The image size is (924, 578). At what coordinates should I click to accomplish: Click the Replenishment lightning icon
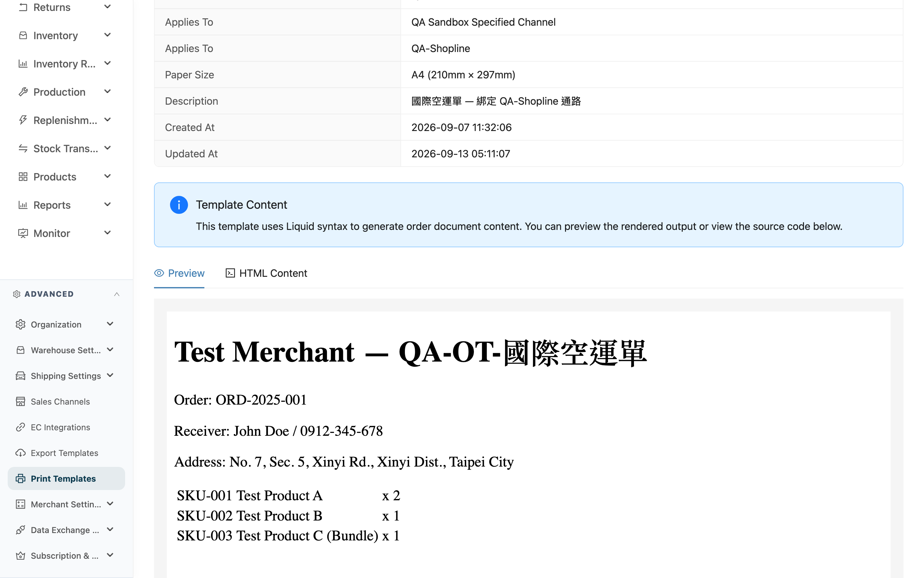tap(23, 120)
